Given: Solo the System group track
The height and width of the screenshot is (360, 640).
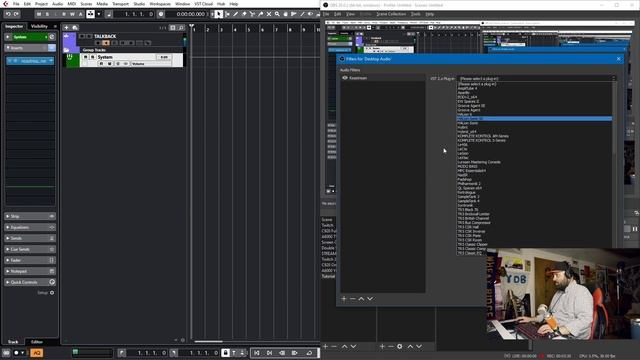Looking at the screenshot, I should tap(93, 57).
